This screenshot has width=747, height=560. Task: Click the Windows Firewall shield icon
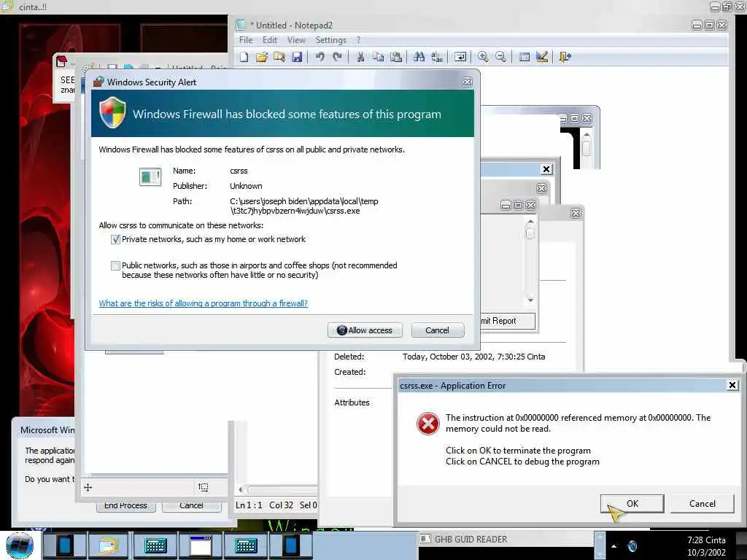(x=112, y=113)
